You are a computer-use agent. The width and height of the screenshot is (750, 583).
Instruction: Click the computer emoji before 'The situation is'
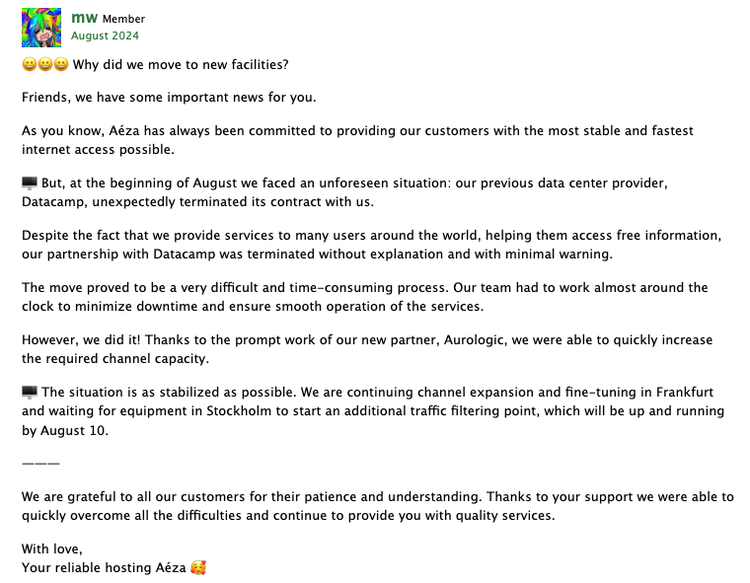coord(29,392)
